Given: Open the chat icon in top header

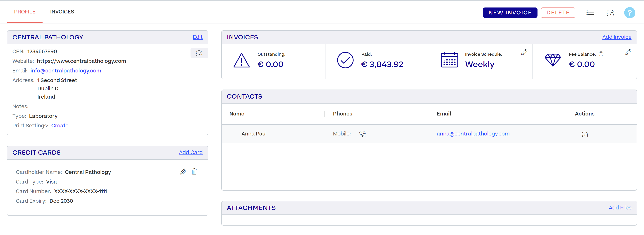Looking at the screenshot, I should 610,13.
